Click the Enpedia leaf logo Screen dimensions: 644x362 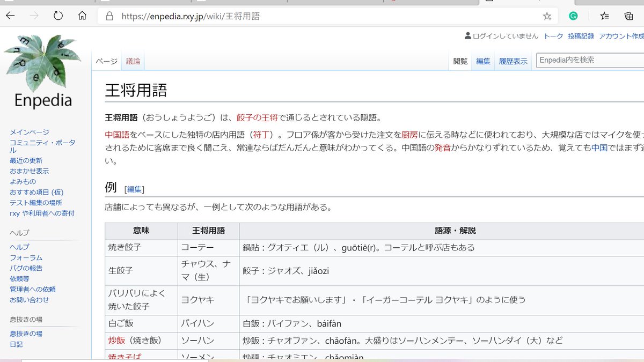coord(43,71)
